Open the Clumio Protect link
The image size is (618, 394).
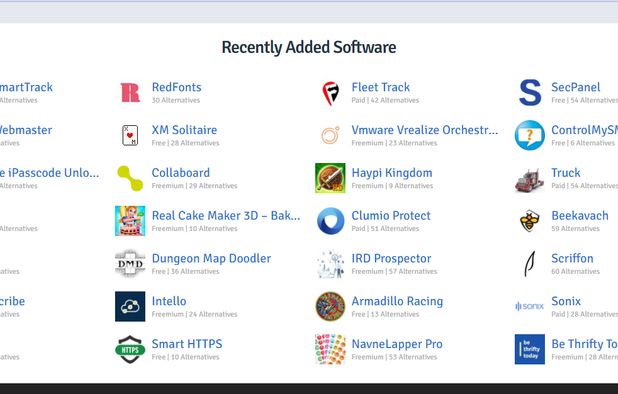point(391,216)
